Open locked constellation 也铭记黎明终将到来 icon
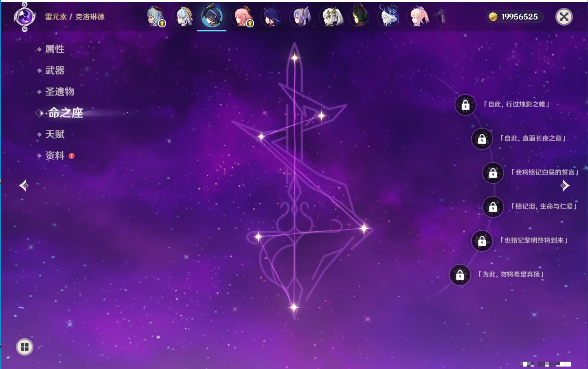The image size is (588, 369). pyautogui.click(x=482, y=241)
